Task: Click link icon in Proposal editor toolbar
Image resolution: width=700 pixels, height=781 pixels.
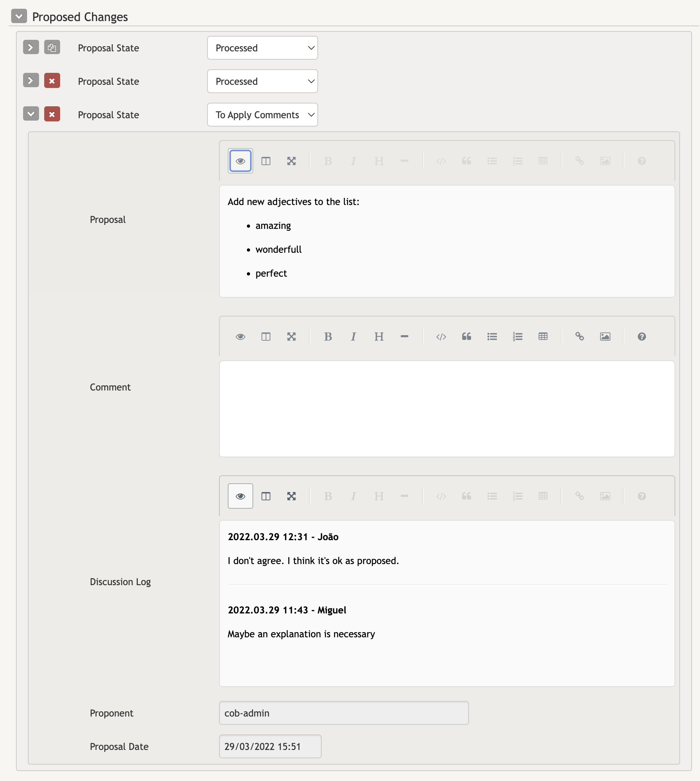Action: coord(580,161)
